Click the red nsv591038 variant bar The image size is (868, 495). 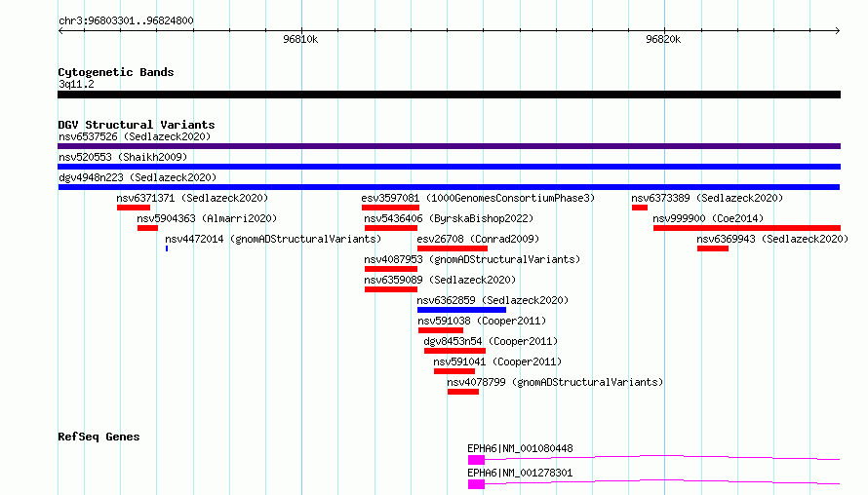click(x=441, y=330)
